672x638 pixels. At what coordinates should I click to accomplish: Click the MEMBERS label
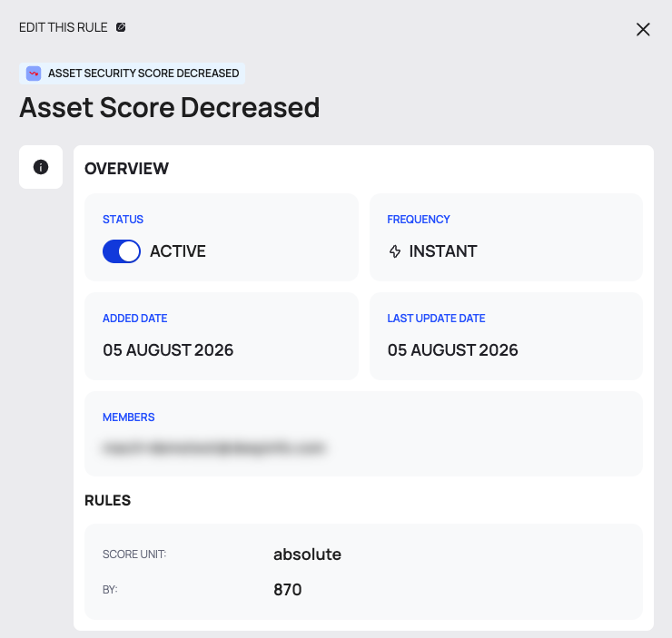point(129,417)
